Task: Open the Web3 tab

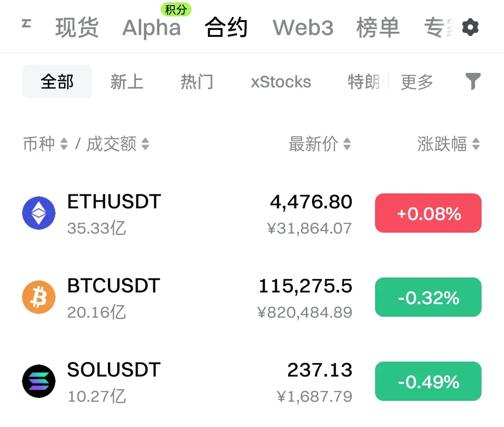Action: click(303, 28)
